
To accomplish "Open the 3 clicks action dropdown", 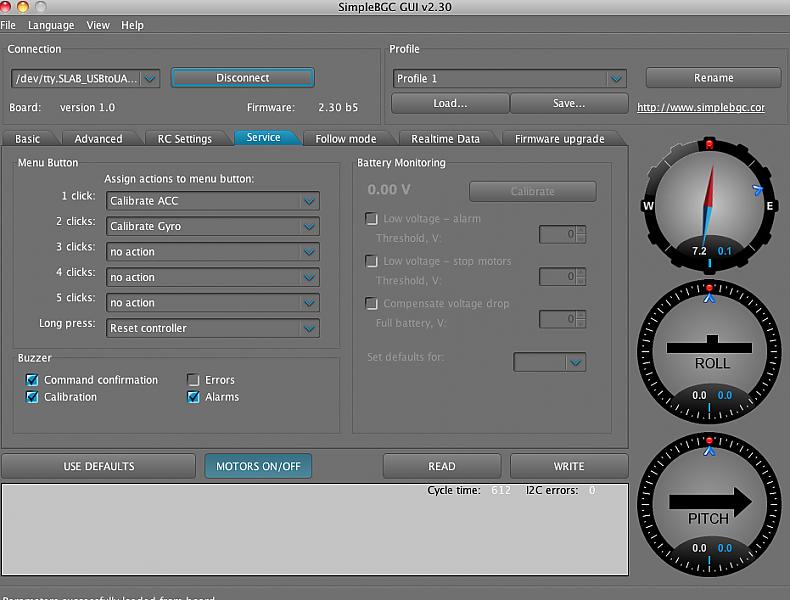I will 213,252.
